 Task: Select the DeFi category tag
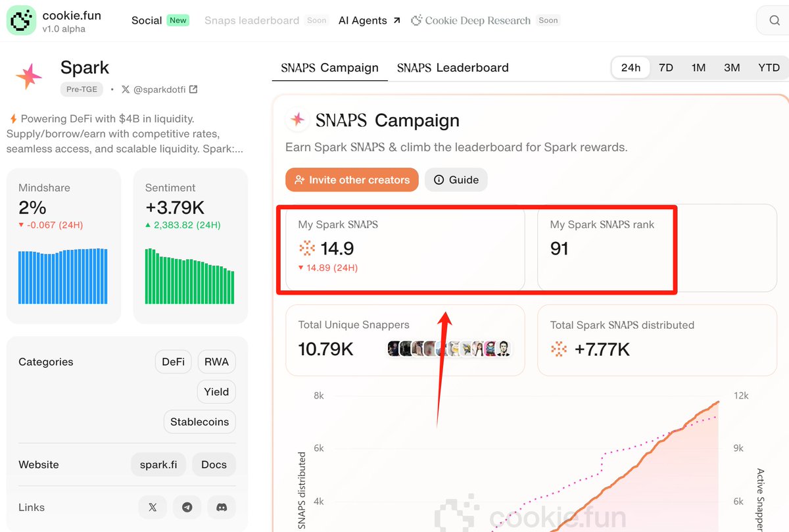(174, 362)
